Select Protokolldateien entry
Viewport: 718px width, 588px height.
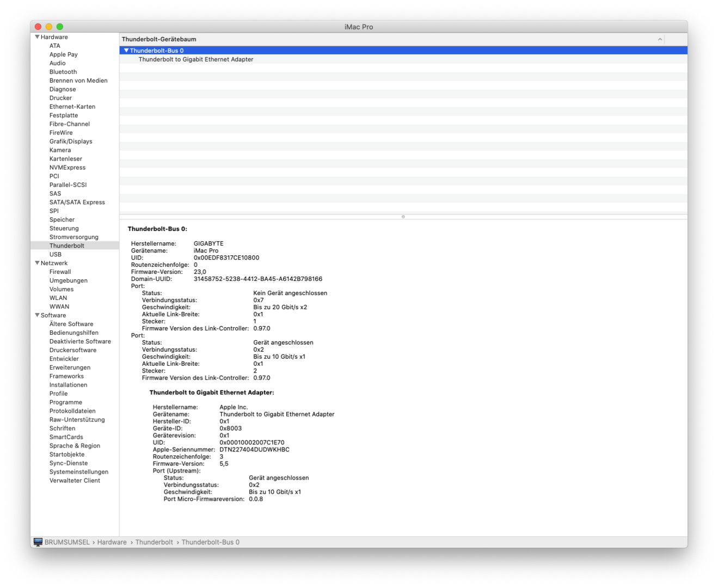pos(72,411)
